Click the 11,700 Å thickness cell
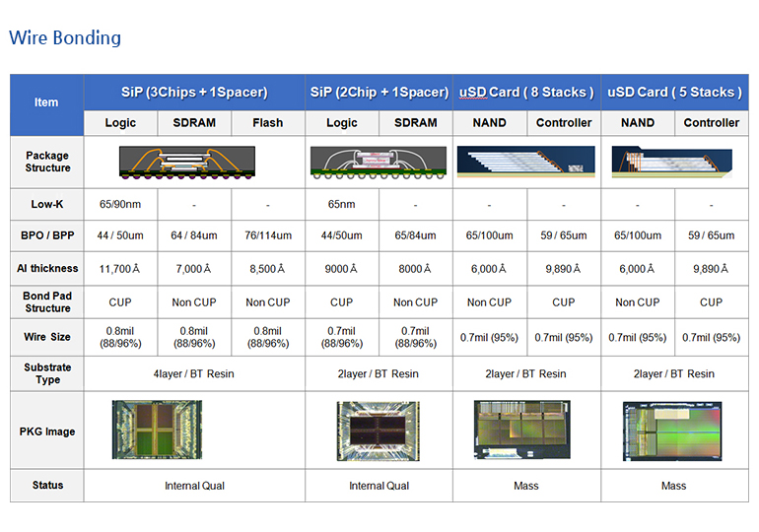Viewport: 759px width, 532px height. [119, 269]
